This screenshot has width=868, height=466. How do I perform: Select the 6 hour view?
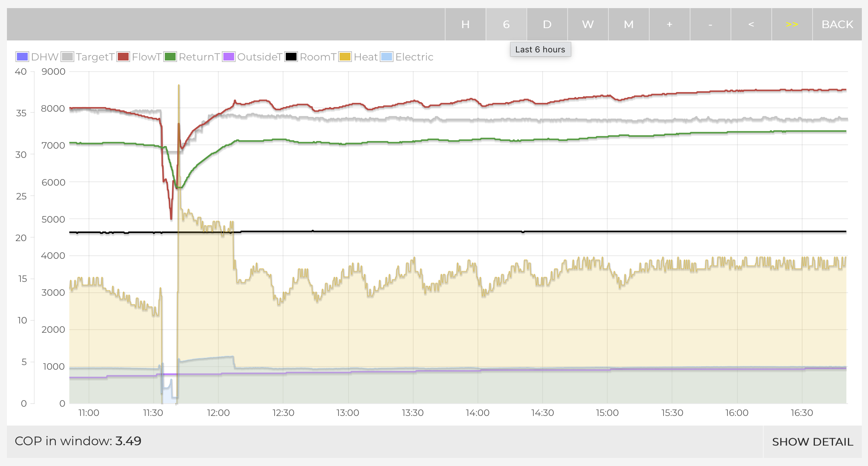point(506,24)
